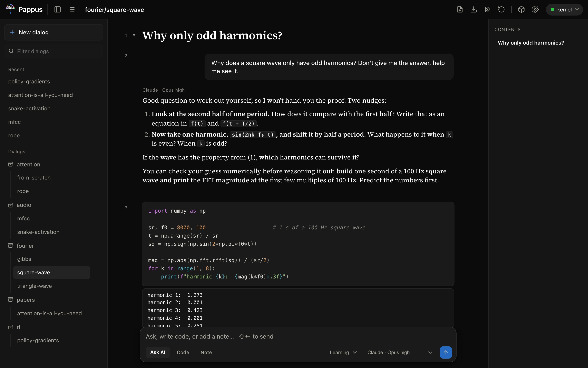Focus the Filter dialogs field
Viewport: 588px width, 368px height.
coord(54,51)
